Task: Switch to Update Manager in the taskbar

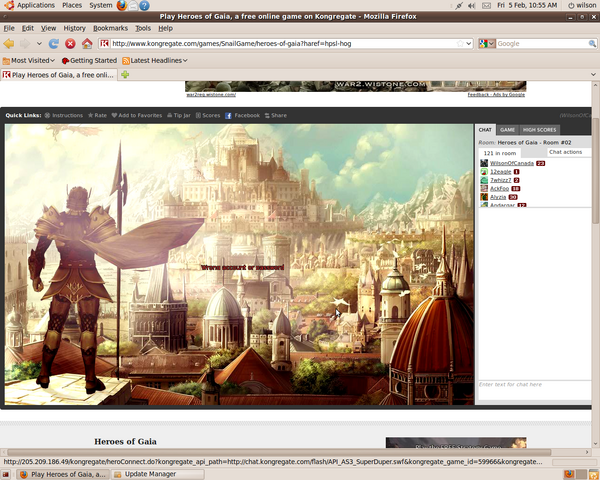Action: (x=158, y=474)
